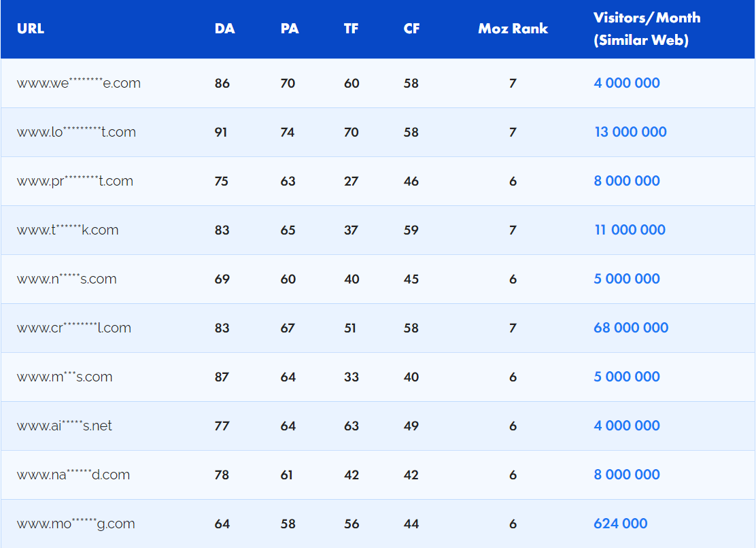Click the URL column header

(x=31, y=29)
